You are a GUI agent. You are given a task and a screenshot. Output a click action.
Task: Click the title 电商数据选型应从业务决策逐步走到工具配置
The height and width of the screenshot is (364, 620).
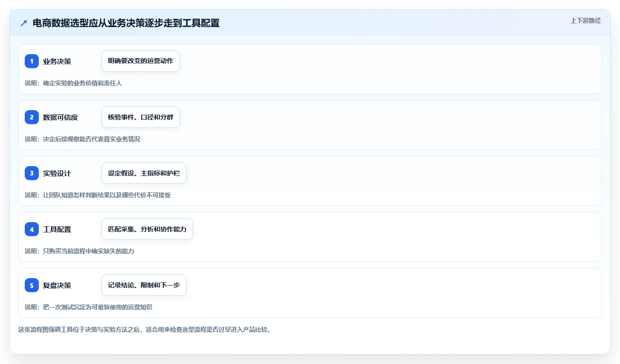126,23
